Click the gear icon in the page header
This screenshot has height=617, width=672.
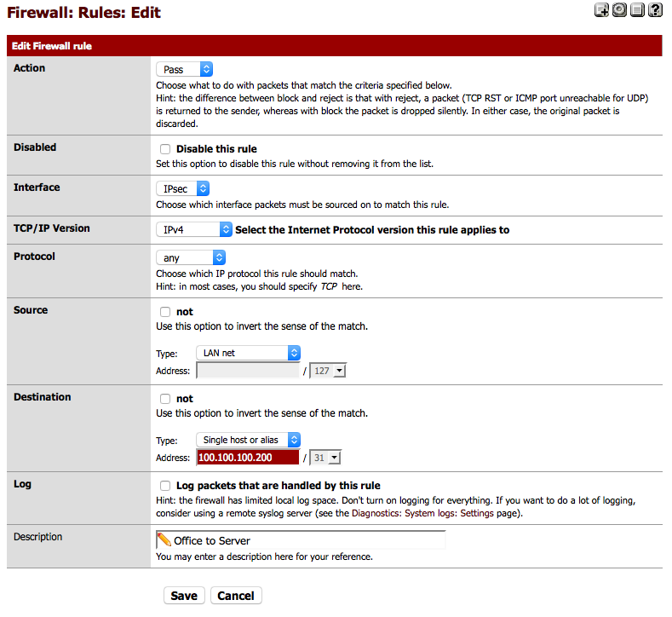click(x=619, y=10)
